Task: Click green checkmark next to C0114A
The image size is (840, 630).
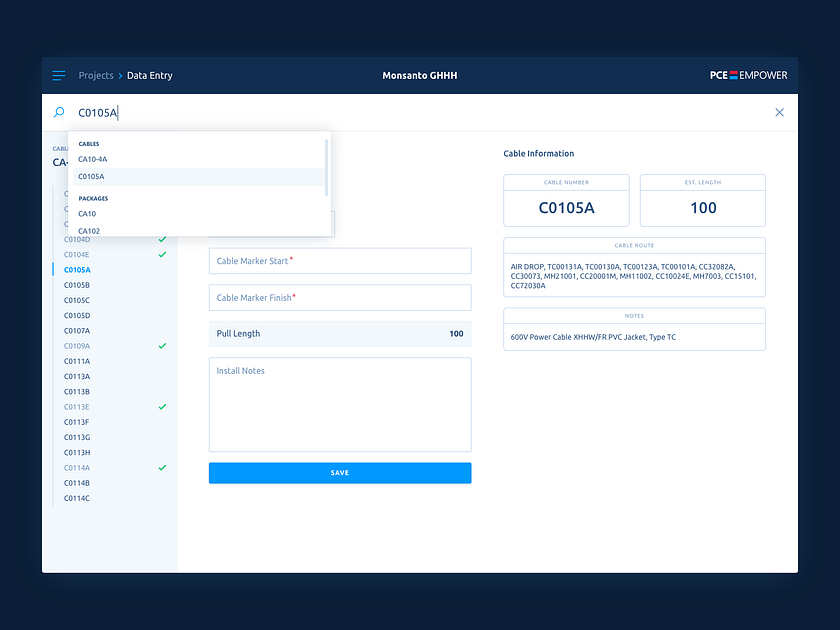Action: point(162,468)
